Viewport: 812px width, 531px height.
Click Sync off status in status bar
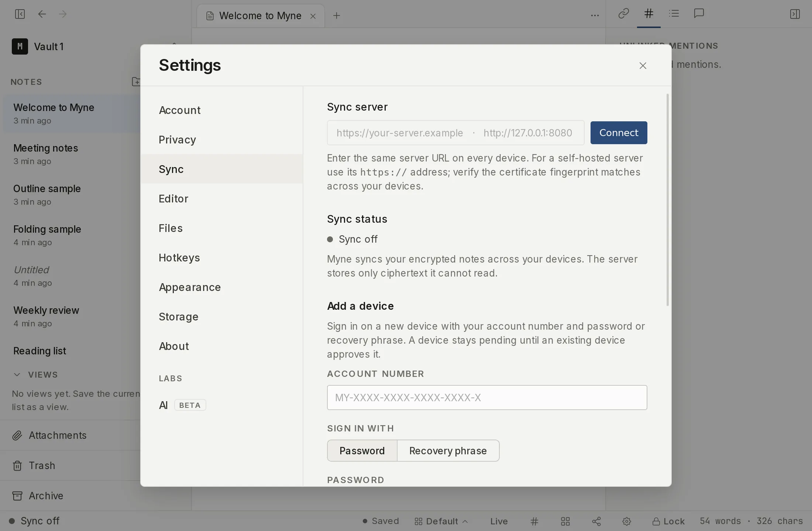coord(34,521)
